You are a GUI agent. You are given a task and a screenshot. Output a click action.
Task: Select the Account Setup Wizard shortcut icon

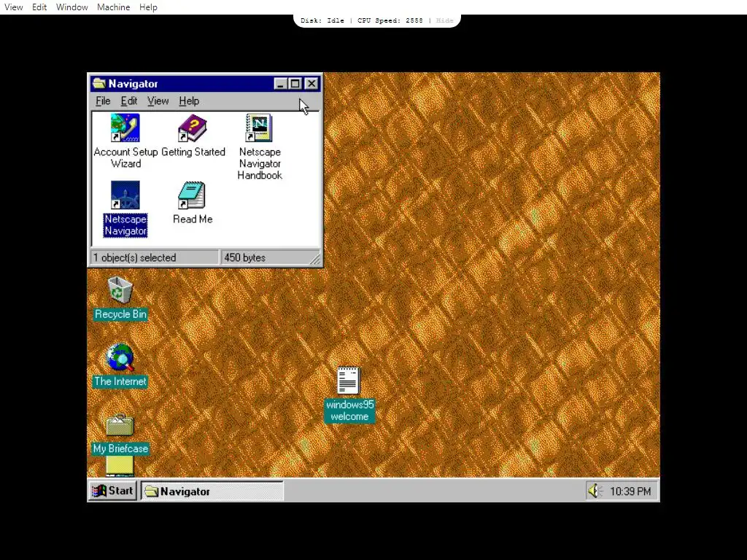click(x=125, y=128)
